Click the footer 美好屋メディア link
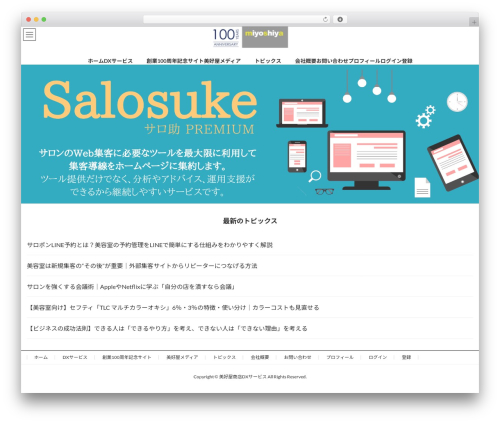Screen dimensions: 500x423 182,357
